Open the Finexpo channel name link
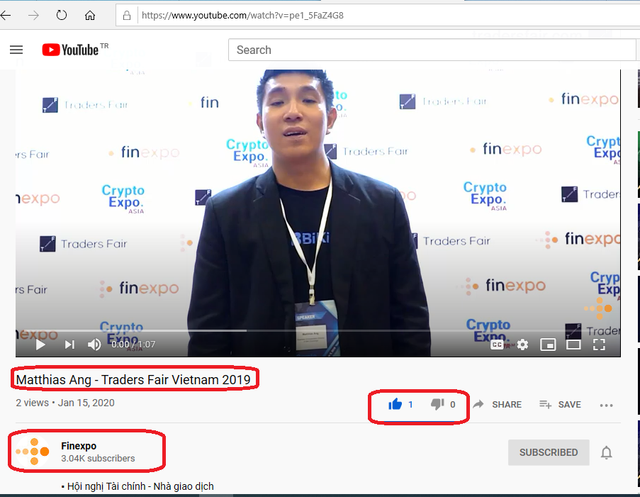Viewport: 640px width, 497px height. tap(79, 446)
